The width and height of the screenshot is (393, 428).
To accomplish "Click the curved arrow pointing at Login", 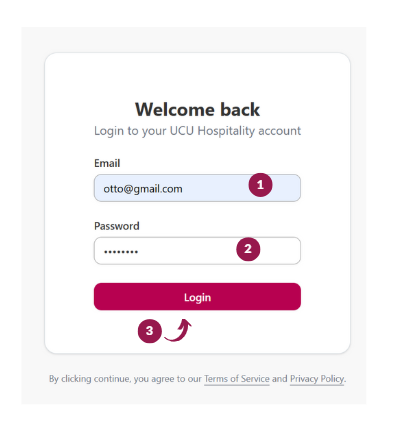I will [178, 330].
